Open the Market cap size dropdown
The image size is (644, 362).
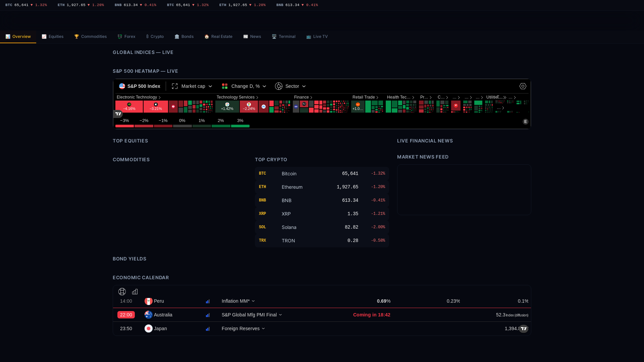[192, 86]
